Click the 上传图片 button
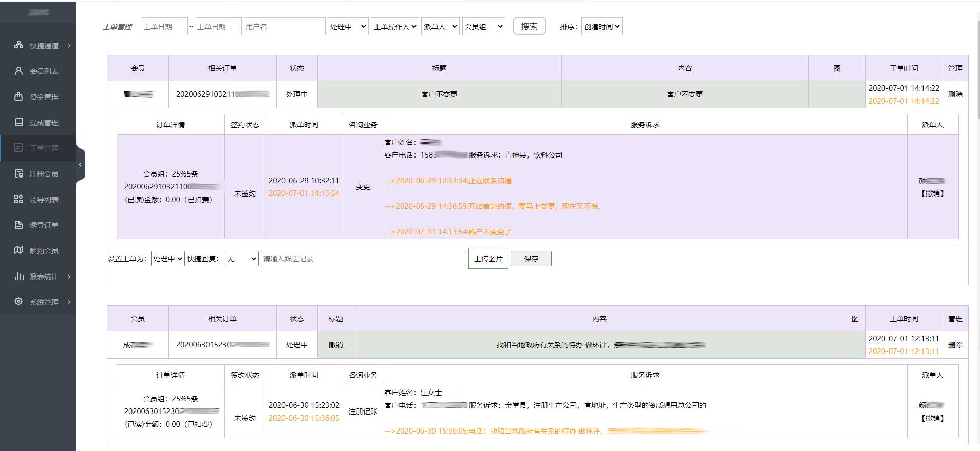 pos(488,259)
